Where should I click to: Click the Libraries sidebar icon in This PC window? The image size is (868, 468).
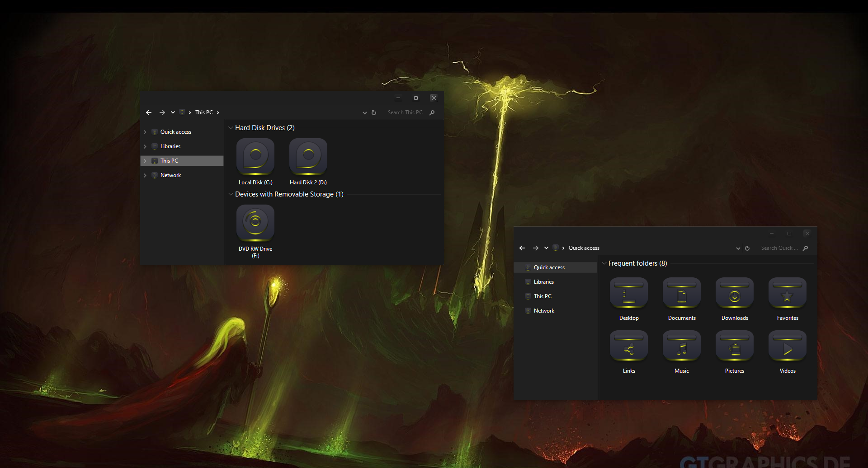tap(155, 146)
